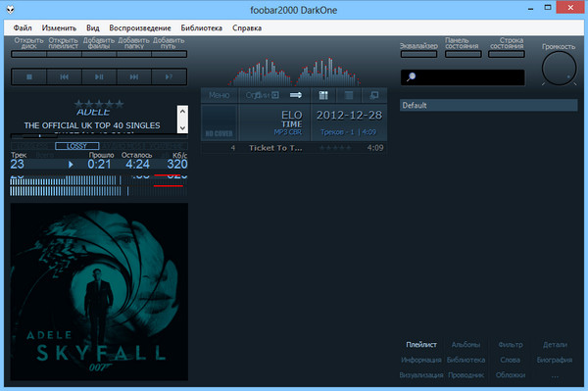The image size is (588, 391).
Task: Click the track info scroll down arrow
Action: 182,127
